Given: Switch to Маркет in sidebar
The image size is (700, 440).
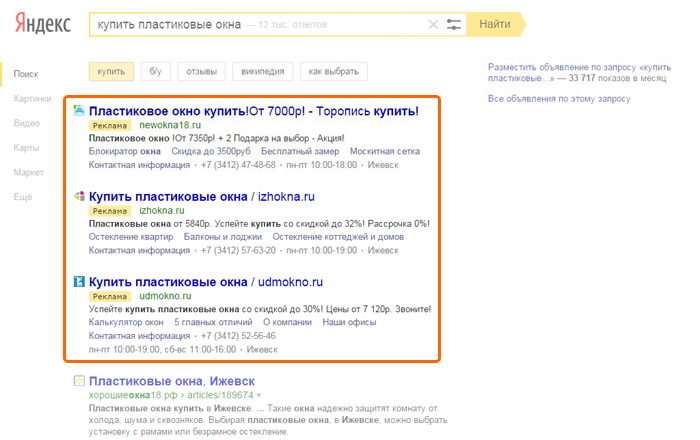Looking at the screenshot, I should pyautogui.click(x=29, y=172).
